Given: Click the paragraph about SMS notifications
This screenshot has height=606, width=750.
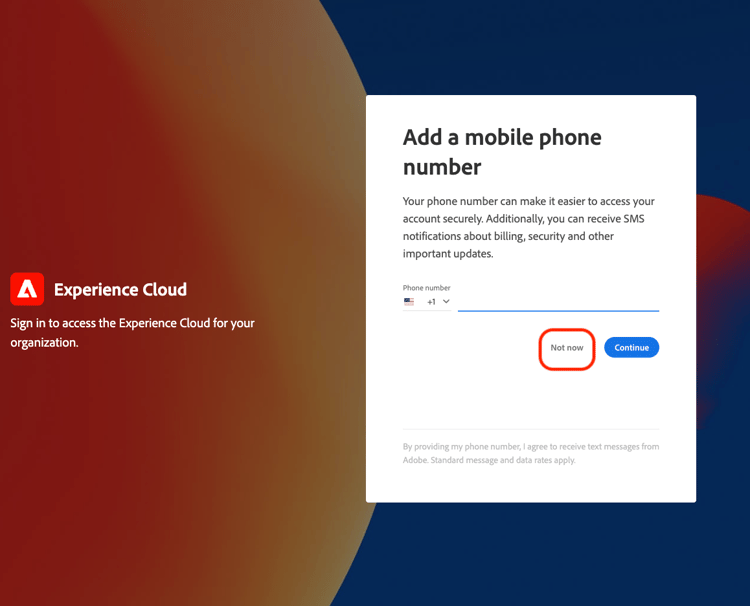Looking at the screenshot, I should 529,227.
